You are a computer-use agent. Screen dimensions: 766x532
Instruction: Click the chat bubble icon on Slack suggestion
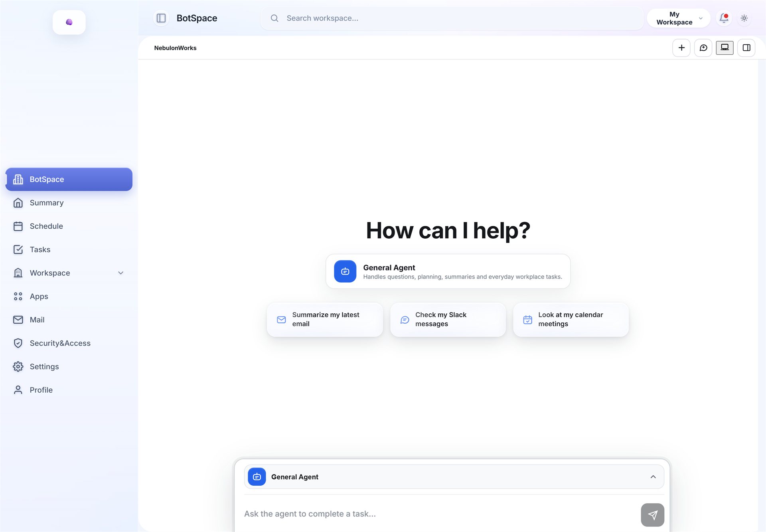(x=405, y=320)
